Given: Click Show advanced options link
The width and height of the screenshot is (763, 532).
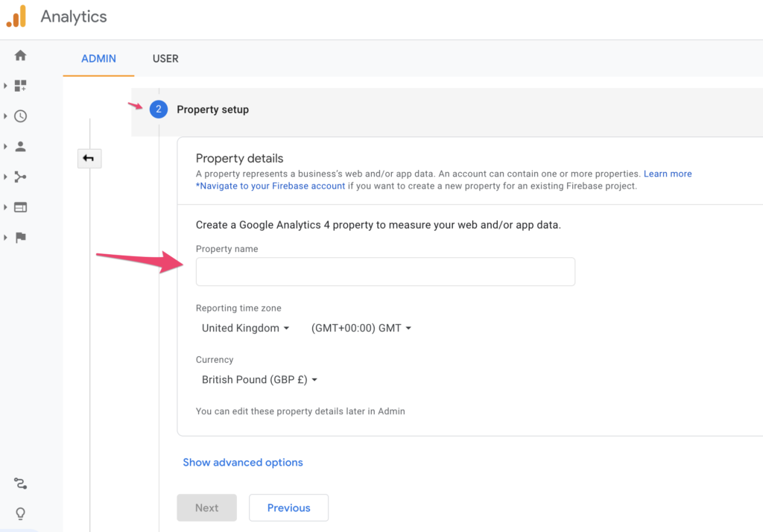Looking at the screenshot, I should [x=243, y=463].
